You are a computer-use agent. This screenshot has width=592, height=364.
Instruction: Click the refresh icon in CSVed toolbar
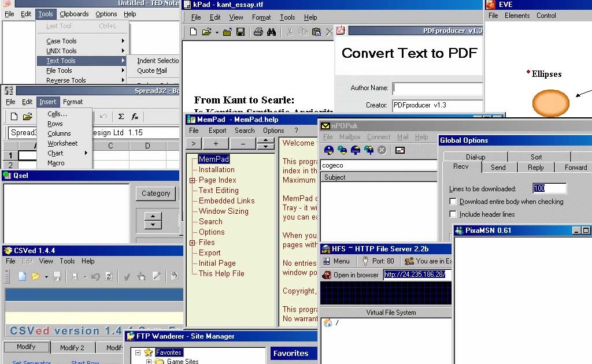pyautogui.click(x=109, y=276)
